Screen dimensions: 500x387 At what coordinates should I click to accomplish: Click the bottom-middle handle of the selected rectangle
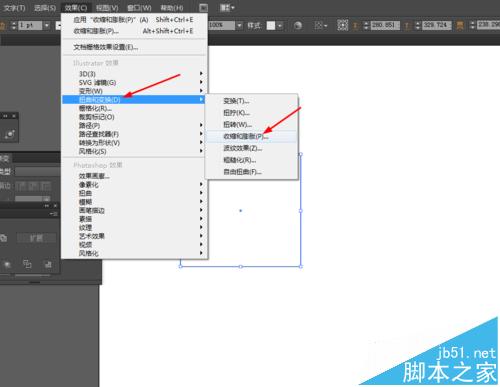tap(240, 266)
